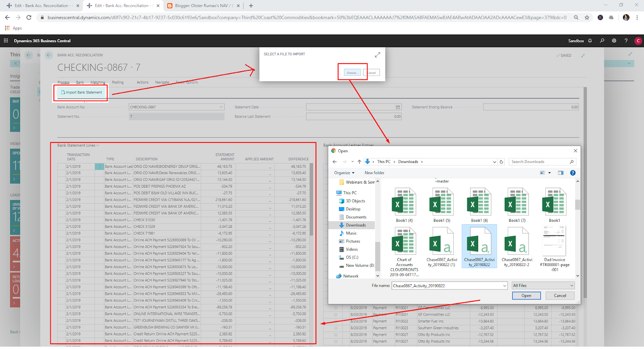Reload the browser page
Viewport: 644px width, 349px height.
[x=29, y=17]
